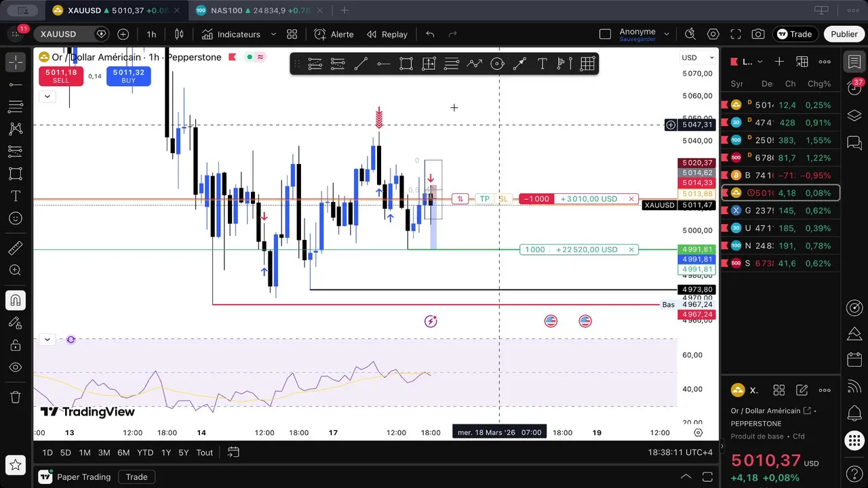Take a chart snapshot with camera icon
The height and width of the screenshot is (488, 868).
[x=758, y=34]
